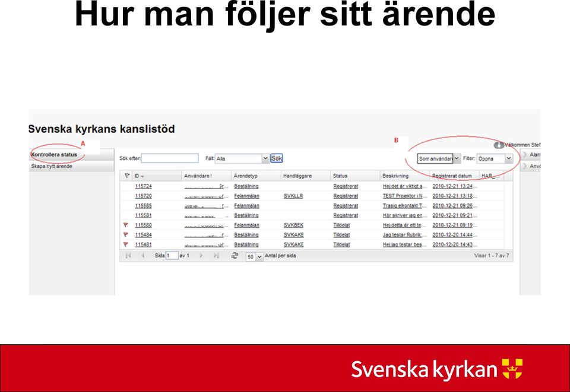
Task: Click handler SVKAKE in row 115484
Action: [294, 235]
